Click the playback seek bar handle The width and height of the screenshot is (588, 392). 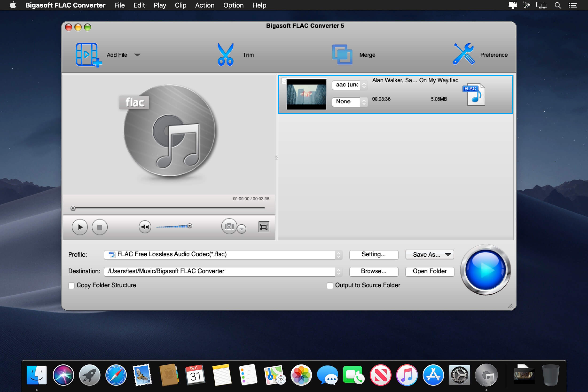pos(73,208)
